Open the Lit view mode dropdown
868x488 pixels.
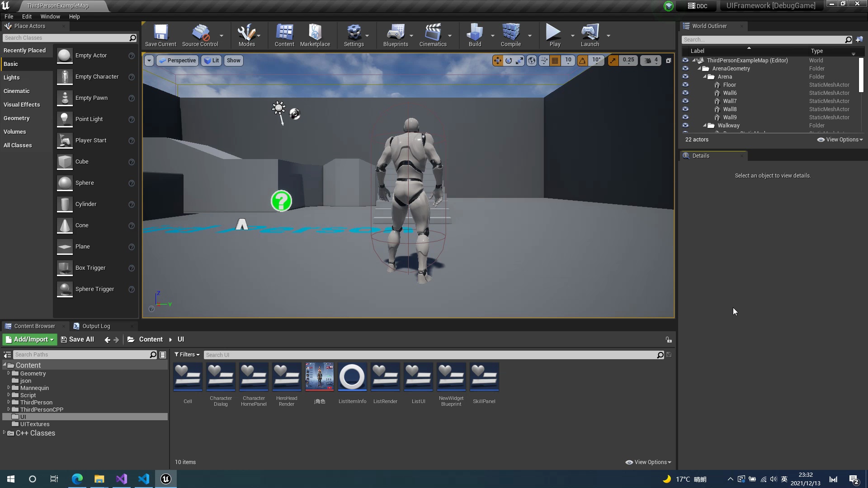tap(211, 61)
